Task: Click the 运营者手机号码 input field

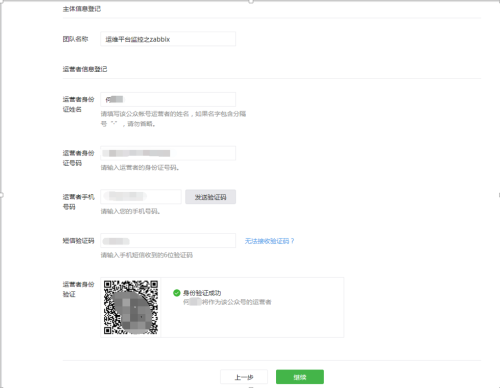Action: click(x=141, y=197)
